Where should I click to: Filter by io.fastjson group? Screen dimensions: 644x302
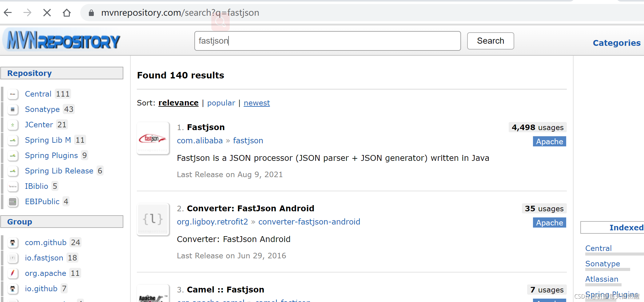pyautogui.click(x=44, y=258)
